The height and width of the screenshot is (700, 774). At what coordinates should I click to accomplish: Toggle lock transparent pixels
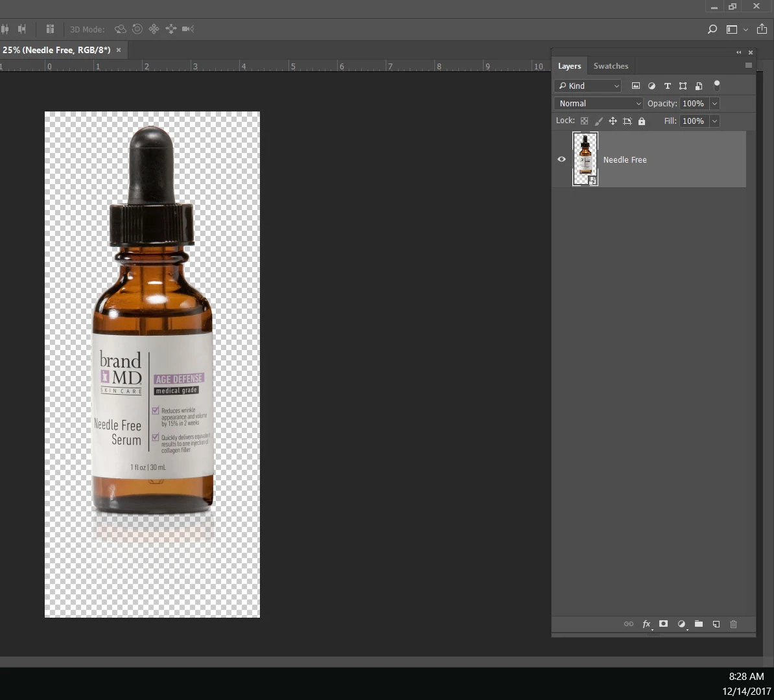[584, 121]
